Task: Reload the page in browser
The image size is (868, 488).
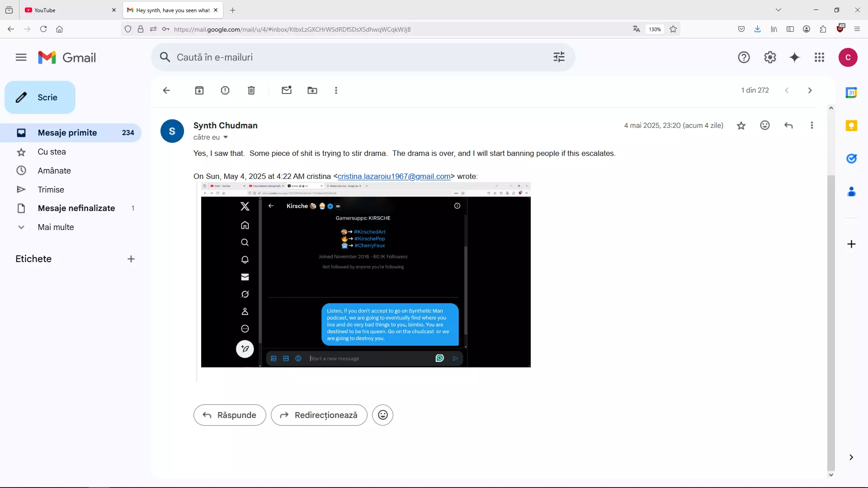Action: coord(43,29)
